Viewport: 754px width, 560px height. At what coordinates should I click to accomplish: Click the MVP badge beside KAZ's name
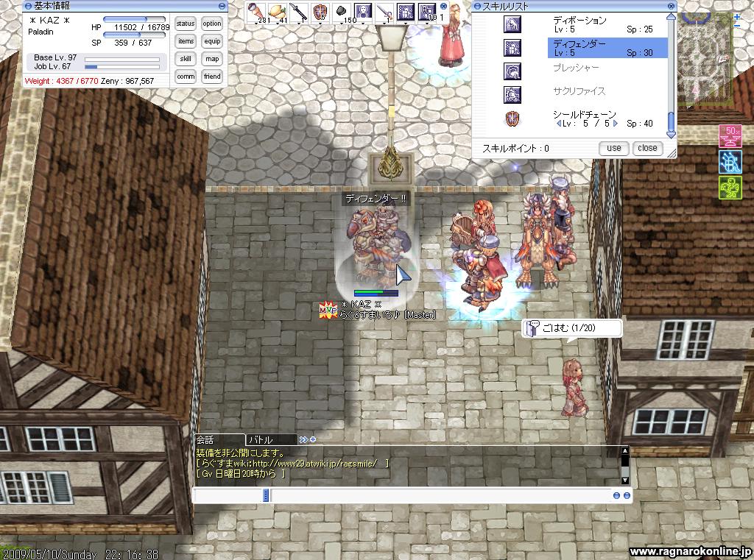click(328, 310)
